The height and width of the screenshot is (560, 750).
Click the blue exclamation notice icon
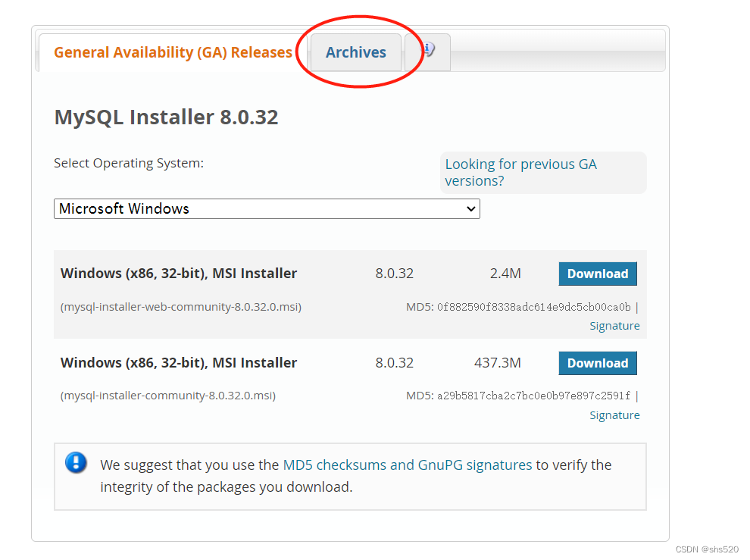[x=76, y=463]
